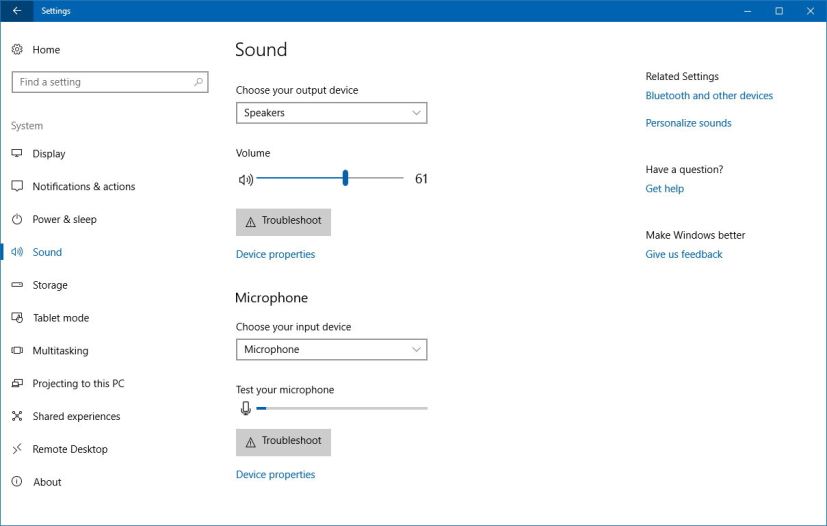827x526 pixels.
Task: Click the speaker icon beside volume slider
Action: click(245, 179)
